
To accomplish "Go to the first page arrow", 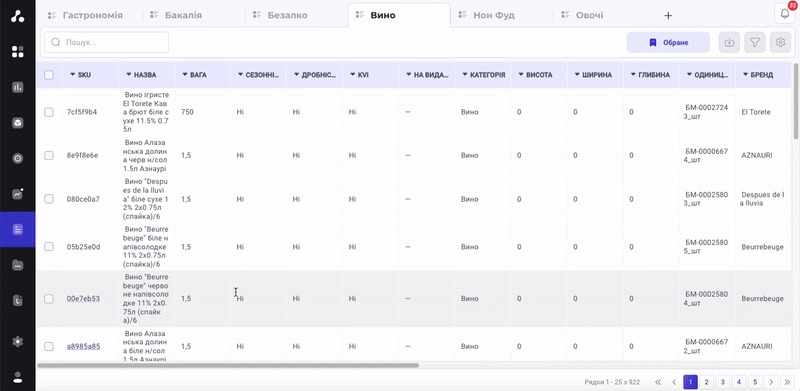I will (x=658, y=382).
